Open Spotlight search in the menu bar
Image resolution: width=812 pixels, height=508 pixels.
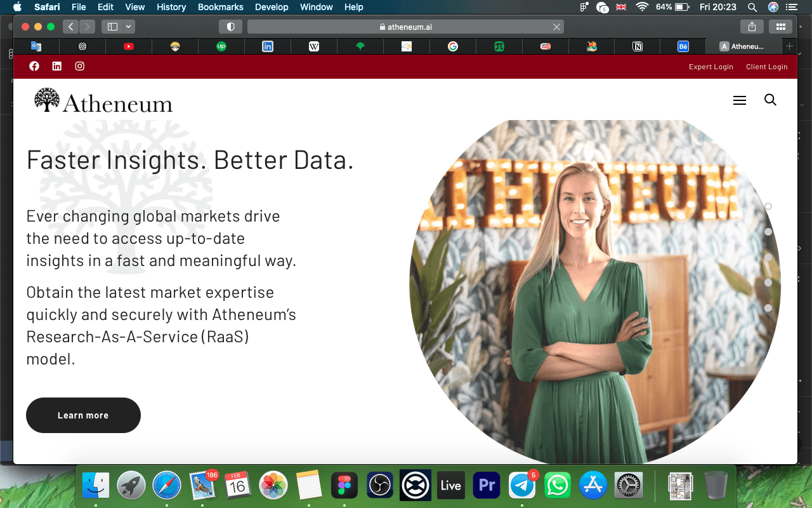click(x=752, y=7)
